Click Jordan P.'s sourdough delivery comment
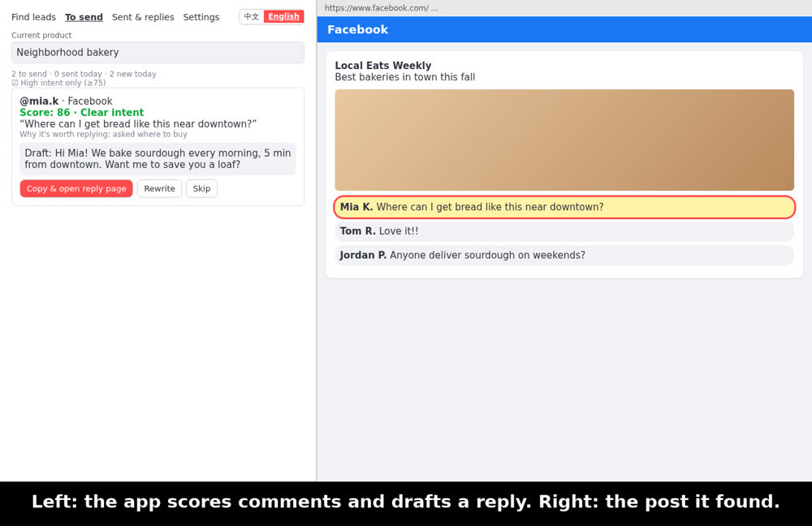Image resolution: width=812 pixels, height=526 pixels. pos(564,255)
